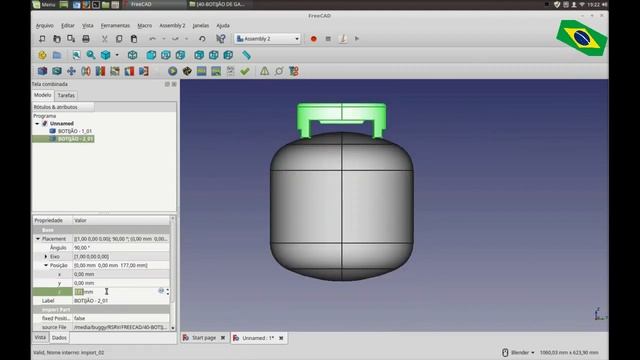Screen dimensions: 640x360
Task: Click the Assembly2 Move part arrows icon
Action: tap(71, 71)
